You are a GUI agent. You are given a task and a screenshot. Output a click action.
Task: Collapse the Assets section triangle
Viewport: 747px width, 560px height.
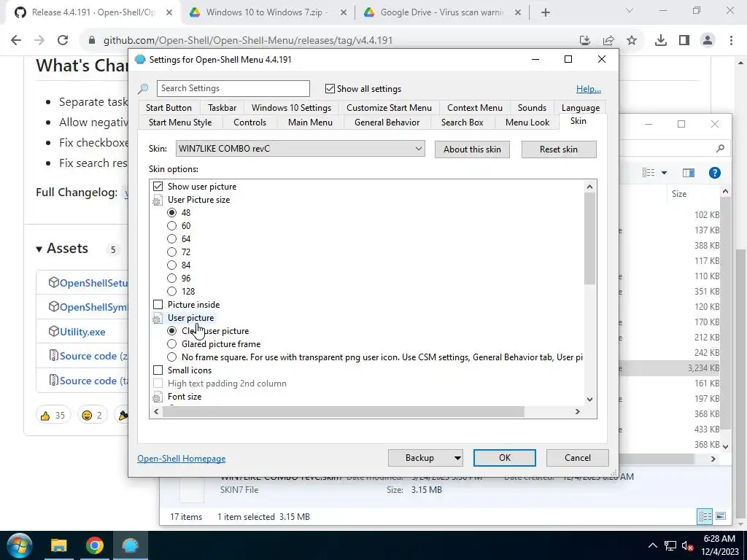(39, 249)
